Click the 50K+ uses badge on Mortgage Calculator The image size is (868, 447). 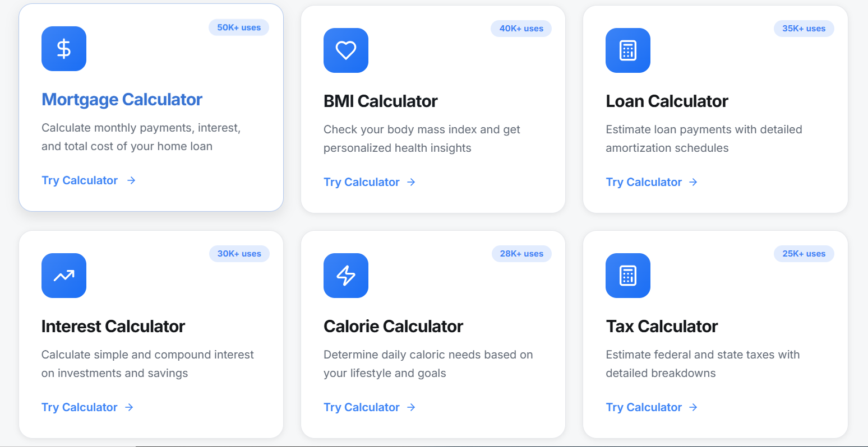[x=239, y=27]
